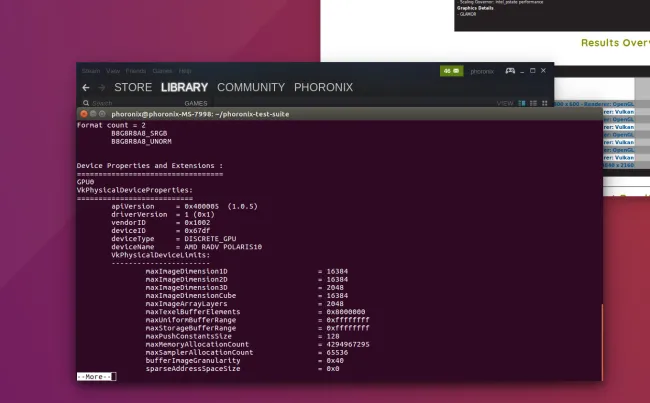
Task: Open the "3840 x 2160" result link
Action: (617, 165)
